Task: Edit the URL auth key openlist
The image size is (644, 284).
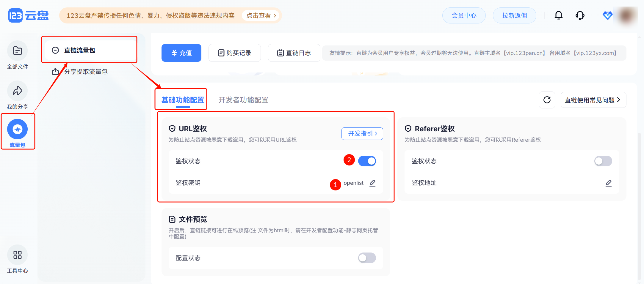Action: click(372, 183)
